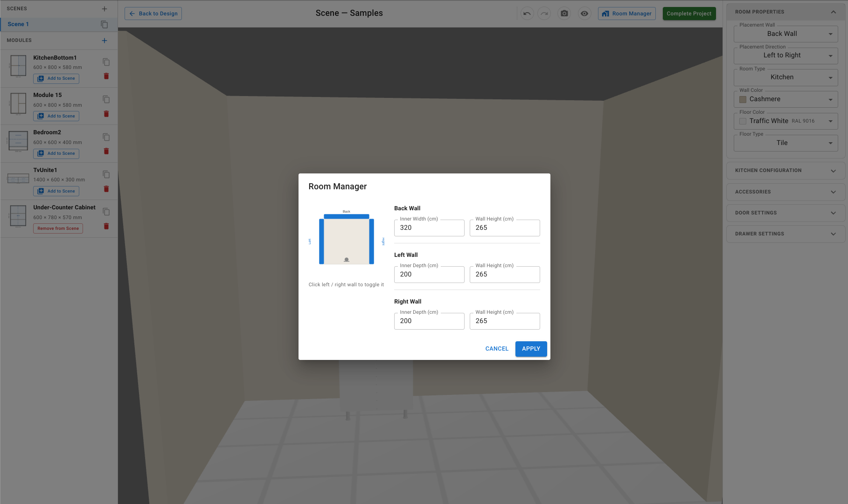This screenshot has height=504, width=848.
Task: Remove Under-Counter Cabinet from scene
Action: click(x=58, y=228)
